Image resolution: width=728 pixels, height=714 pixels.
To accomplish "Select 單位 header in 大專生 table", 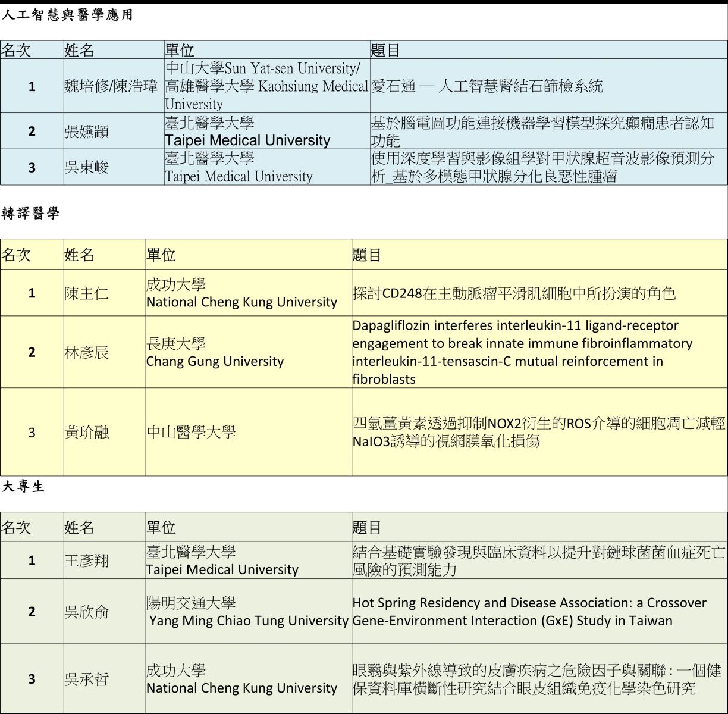I will point(161,528).
